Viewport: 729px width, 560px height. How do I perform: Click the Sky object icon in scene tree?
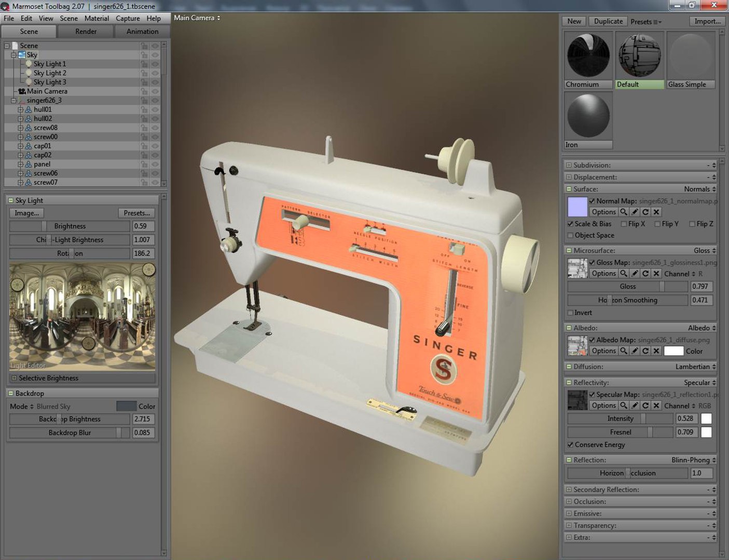[22, 55]
